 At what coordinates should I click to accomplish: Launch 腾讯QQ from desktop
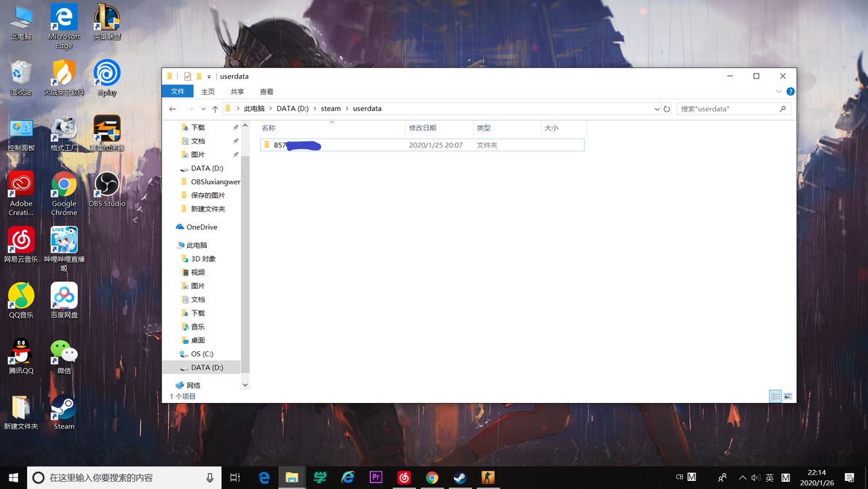click(21, 356)
